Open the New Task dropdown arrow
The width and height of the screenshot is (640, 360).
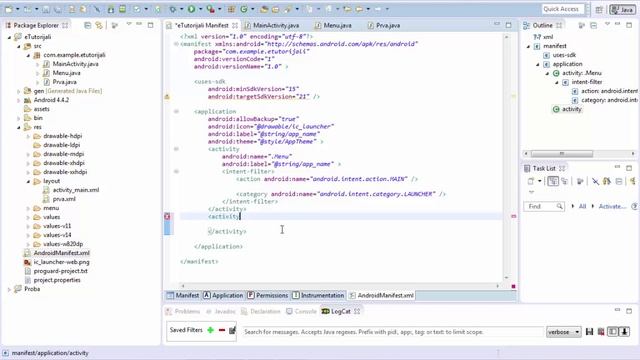[x=539, y=181]
